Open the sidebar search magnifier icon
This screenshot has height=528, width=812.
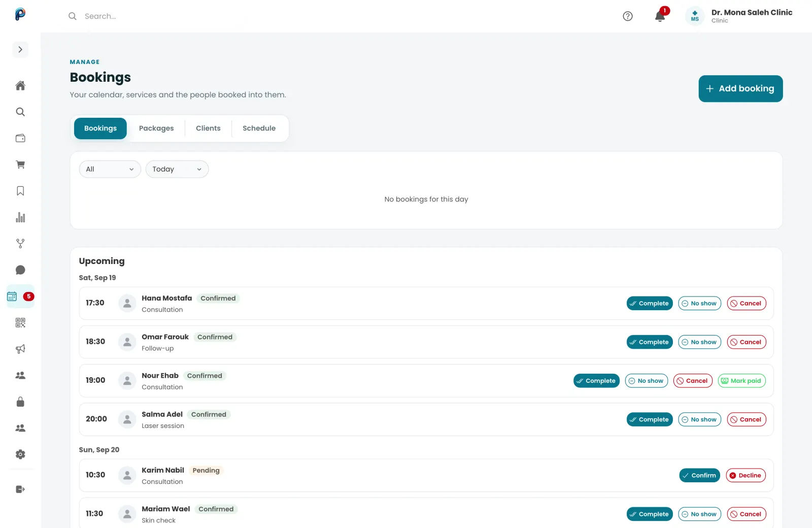tap(20, 112)
